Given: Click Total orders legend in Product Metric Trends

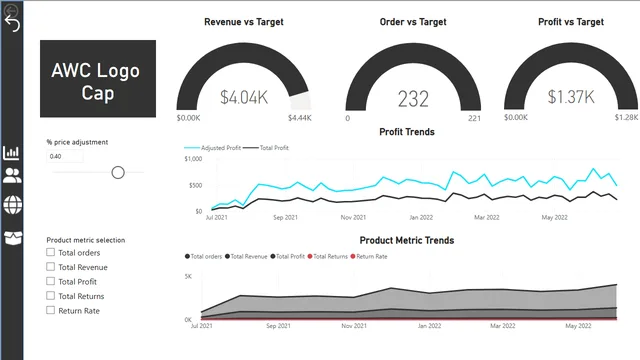Looking at the screenshot, I should pyautogui.click(x=203, y=256).
